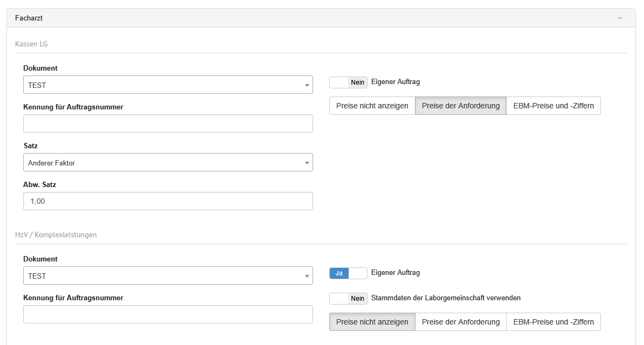This screenshot has height=345, width=644.
Task: Open the Dokument dropdown under HzV / Komplexleistungen
Action: tap(168, 276)
